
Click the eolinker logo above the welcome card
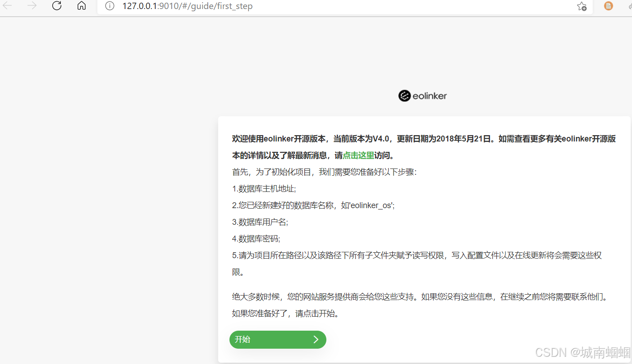coord(422,96)
